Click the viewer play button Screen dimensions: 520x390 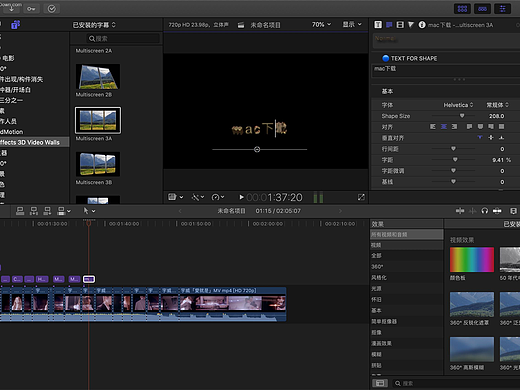[241, 197]
